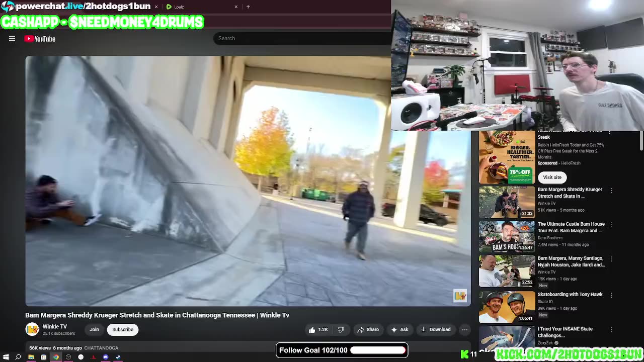The image size is (644, 362).
Task: Open options for Manny Santiago video
Action: pyautogui.click(x=611, y=259)
